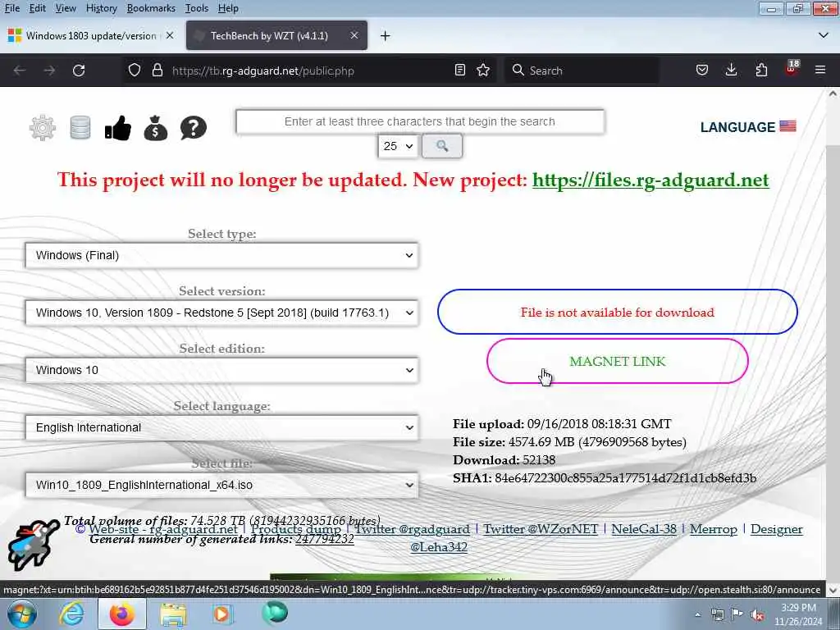Open the help question mark icon

coord(194,128)
